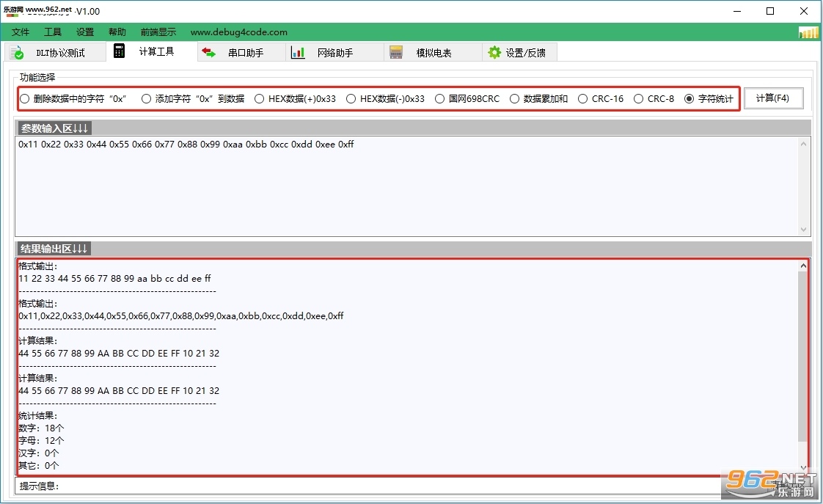Image resolution: width=823 pixels, height=504 pixels.
Task: Click the 字母：12个 statistics line
Action: point(41,441)
